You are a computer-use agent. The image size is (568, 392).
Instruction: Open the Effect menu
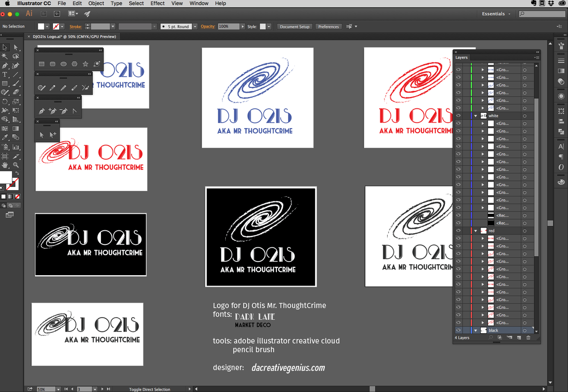(x=158, y=3)
